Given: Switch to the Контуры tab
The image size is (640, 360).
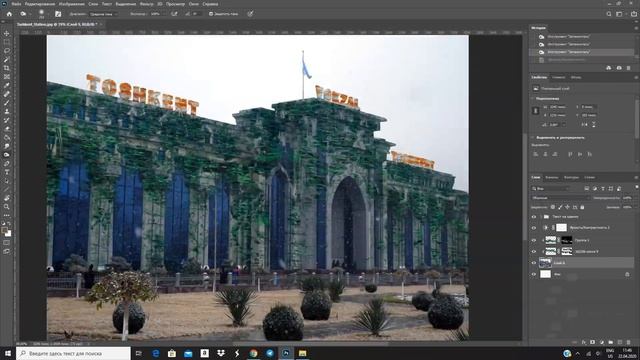Looking at the screenshot, I should point(571,178).
